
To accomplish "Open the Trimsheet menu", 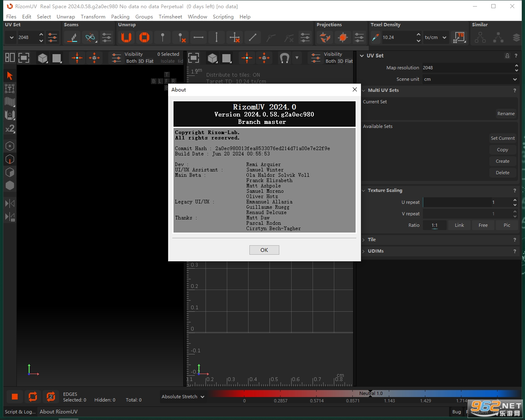I will click(x=170, y=17).
